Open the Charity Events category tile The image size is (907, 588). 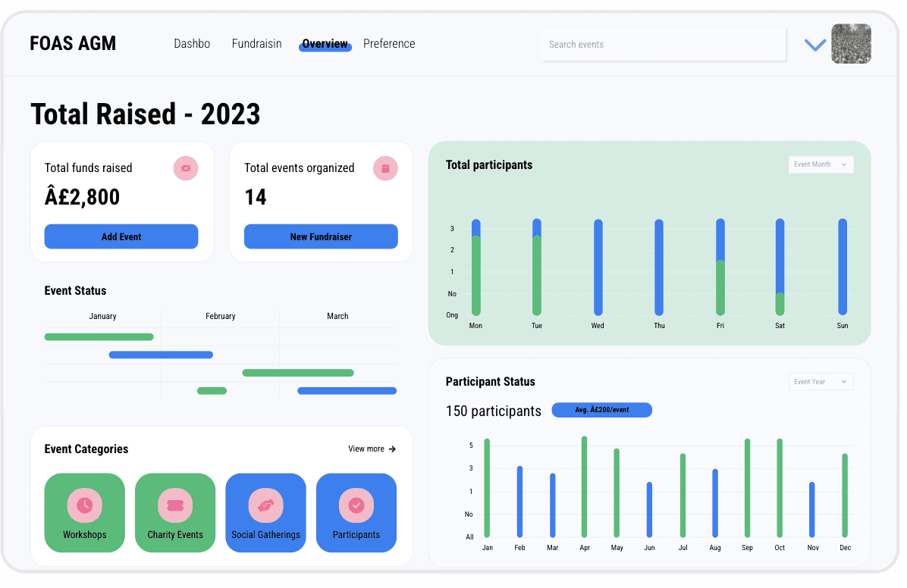point(175,512)
